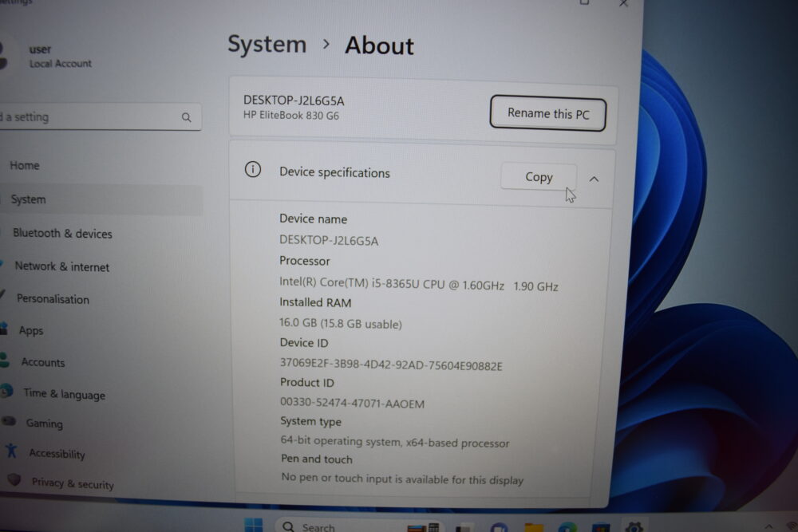Click the Device specifications heading text

[x=335, y=172]
